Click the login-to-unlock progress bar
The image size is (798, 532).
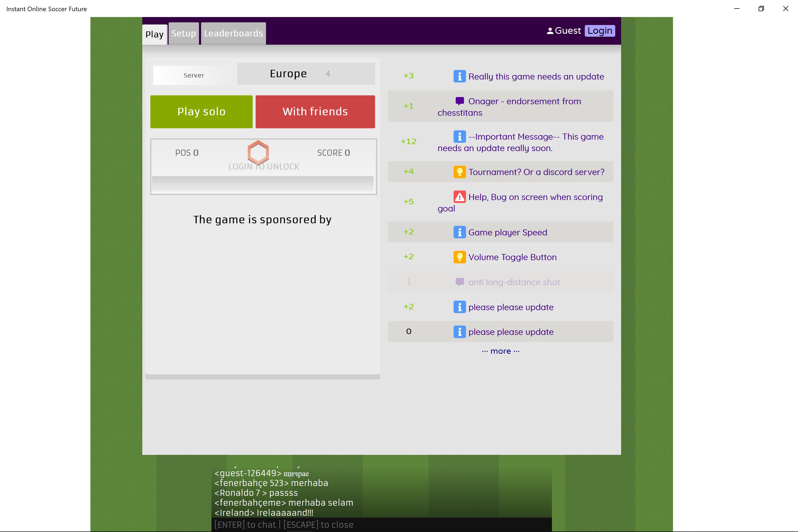point(263,184)
